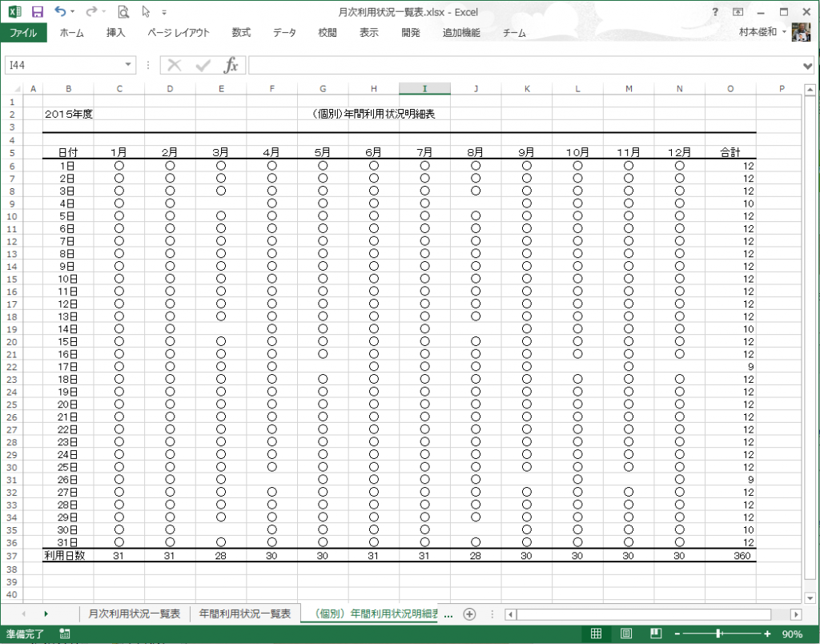
Task: Open the Customize Quick Access Toolbar dropdown
Action: tap(164, 13)
